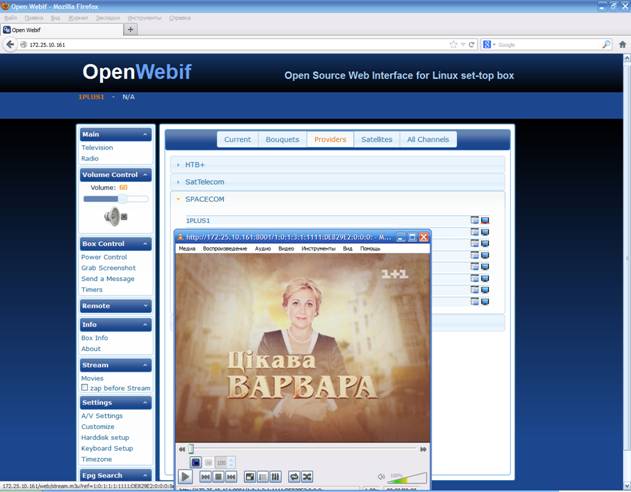Click the VLC seek bar
The image size is (631, 492).
point(303,449)
